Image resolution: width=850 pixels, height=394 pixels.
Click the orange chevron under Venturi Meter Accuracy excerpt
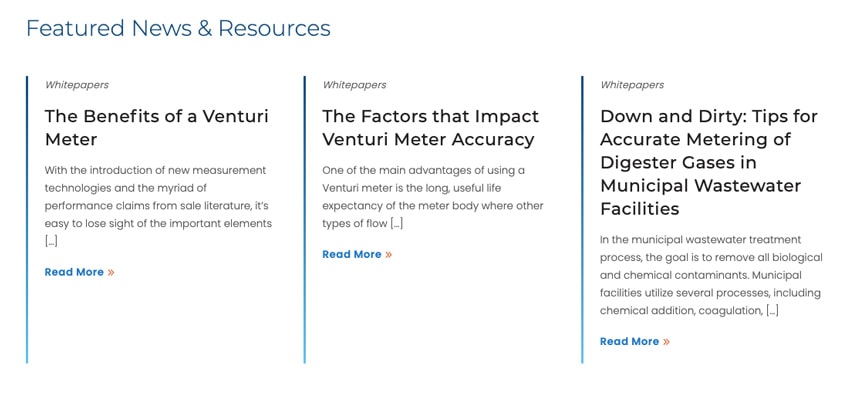coord(388,255)
